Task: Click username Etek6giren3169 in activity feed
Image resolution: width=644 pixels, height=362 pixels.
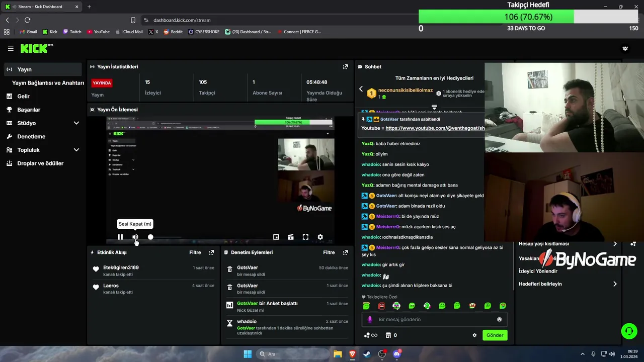Action: [121, 267]
